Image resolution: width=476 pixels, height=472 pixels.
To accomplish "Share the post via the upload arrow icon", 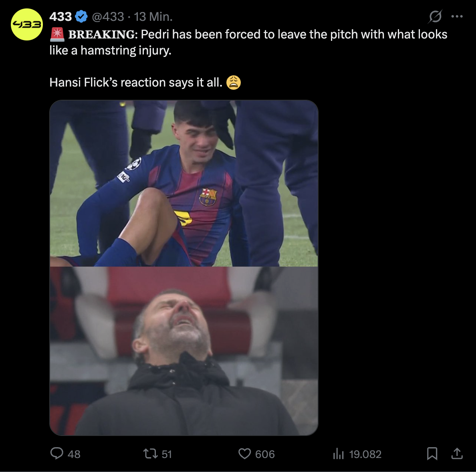I will tap(457, 454).
